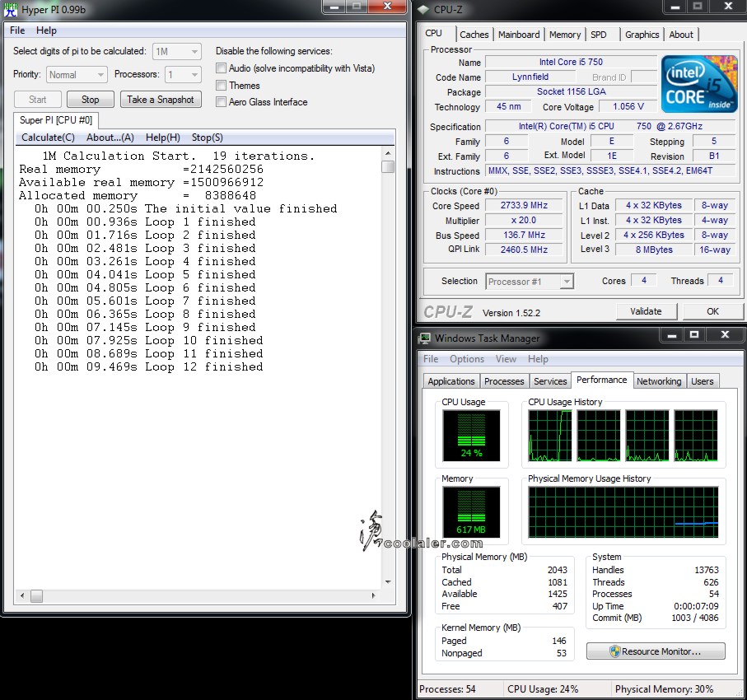
Task: Click the Core Speed 2733.9 MHz value
Action: pos(524,205)
